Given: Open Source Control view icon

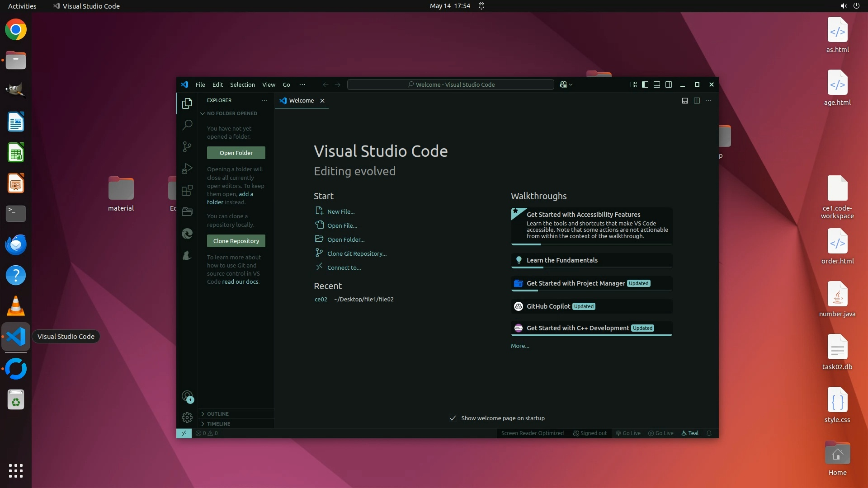Looking at the screenshot, I should click(187, 147).
